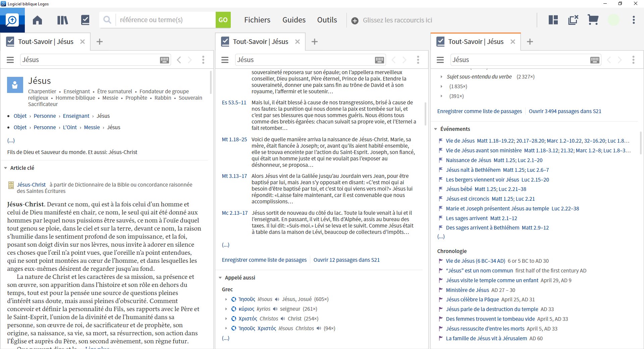The height and width of the screenshot is (349, 644).
Task: Select the middle Tout-Savoir | Jésus tab
Action: tap(261, 42)
